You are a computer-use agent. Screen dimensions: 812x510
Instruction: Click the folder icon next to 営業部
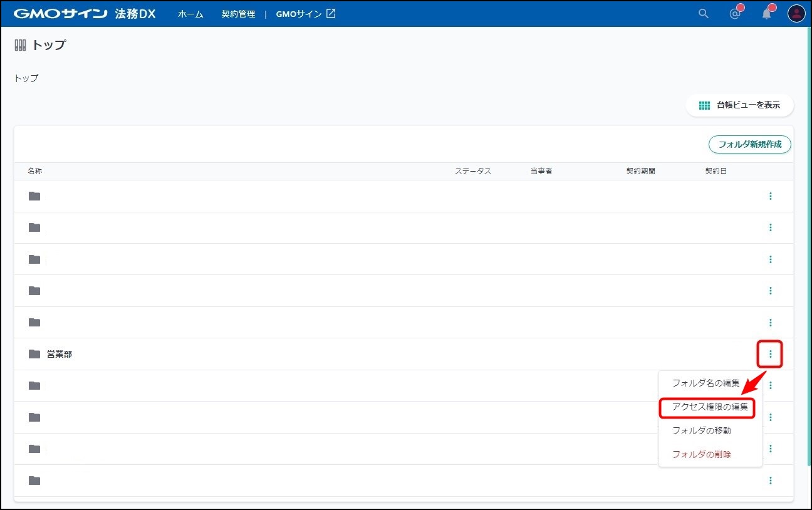[34, 354]
